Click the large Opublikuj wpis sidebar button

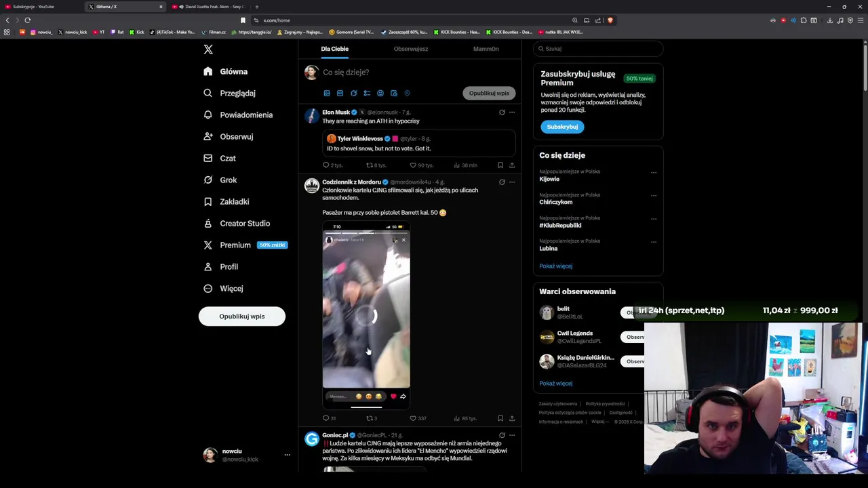[242, 317]
